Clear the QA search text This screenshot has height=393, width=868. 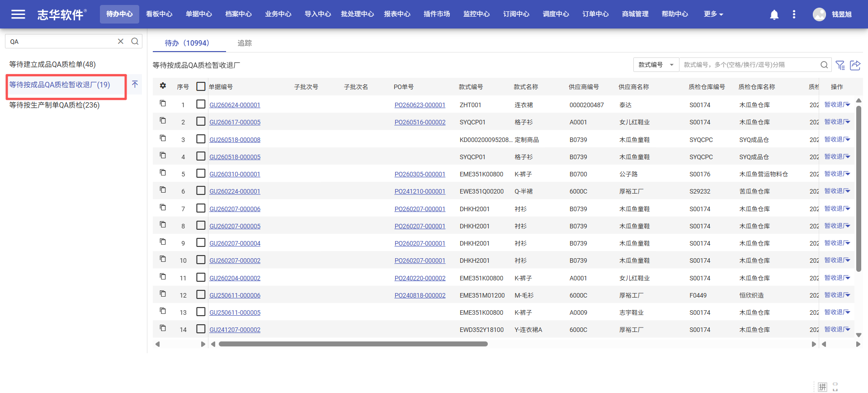pos(121,42)
